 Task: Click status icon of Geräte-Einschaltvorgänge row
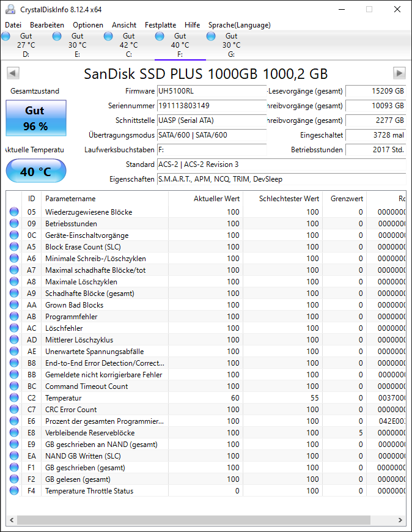click(14, 235)
